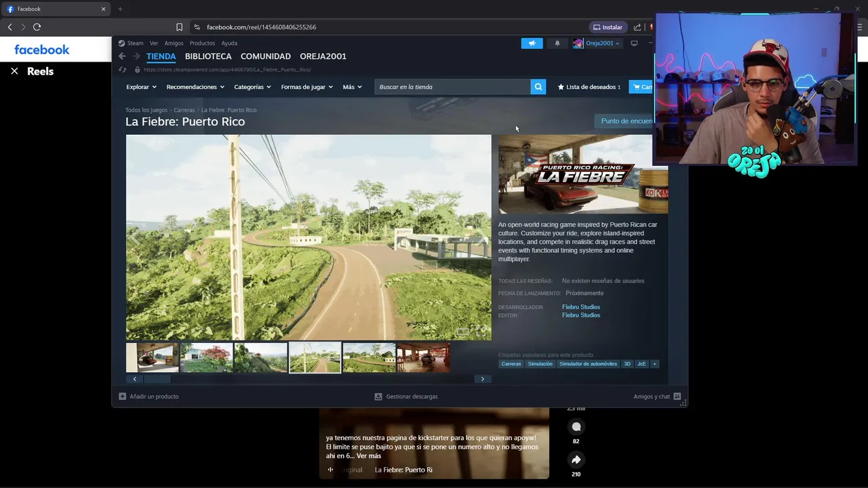868x488 pixels.
Task: Open the Steam shopping cart
Action: [642, 87]
